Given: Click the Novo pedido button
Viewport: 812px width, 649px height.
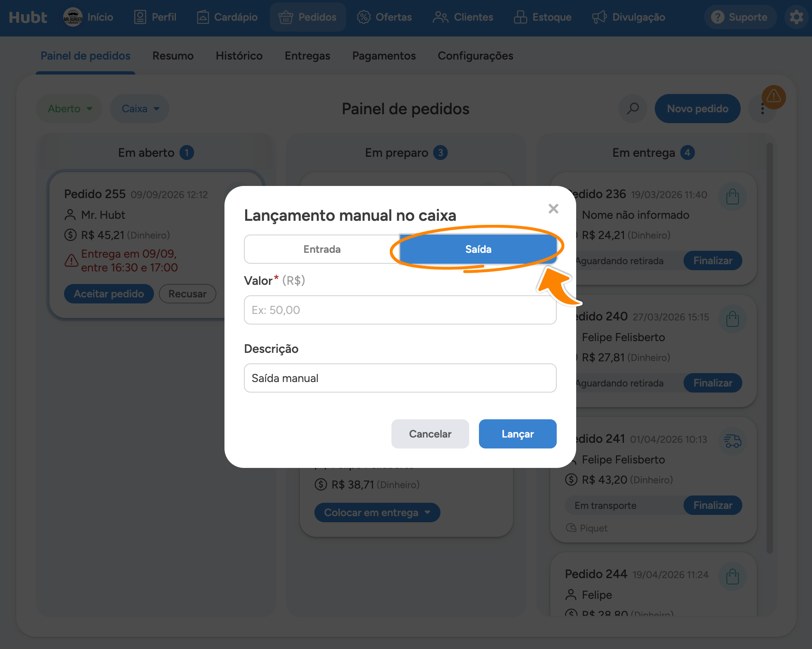Looking at the screenshot, I should [x=698, y=109].
